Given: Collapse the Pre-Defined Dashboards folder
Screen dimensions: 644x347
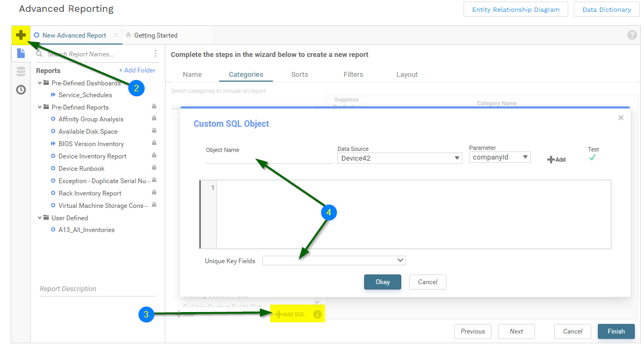Looking at the screenshot, I should pyautogui.click(x=40, y=83).
